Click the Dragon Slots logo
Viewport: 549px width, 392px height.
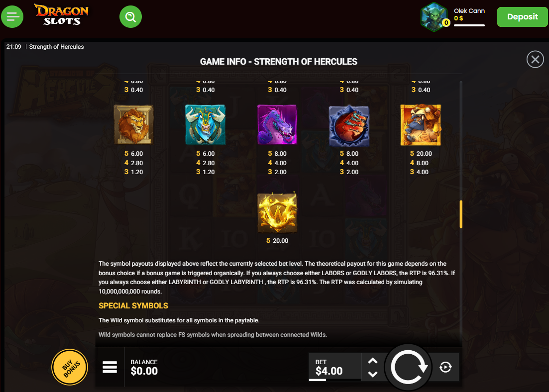[x=61, y=15]
